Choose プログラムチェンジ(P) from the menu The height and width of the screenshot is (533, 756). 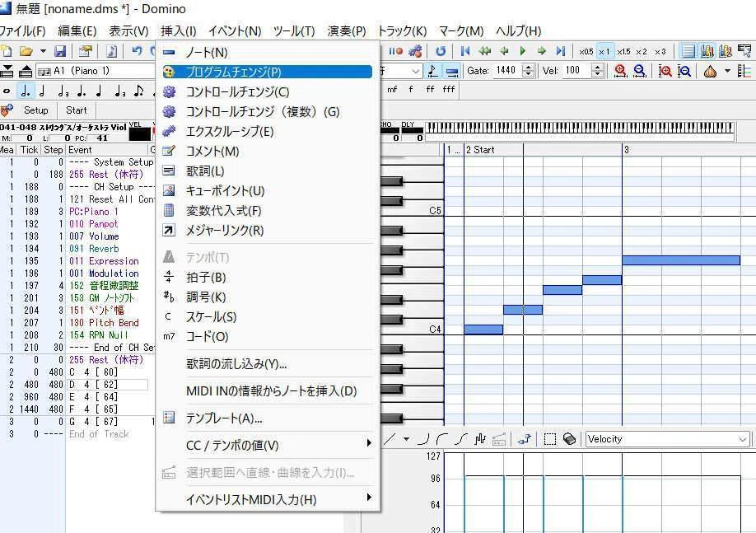pos(266,72)
